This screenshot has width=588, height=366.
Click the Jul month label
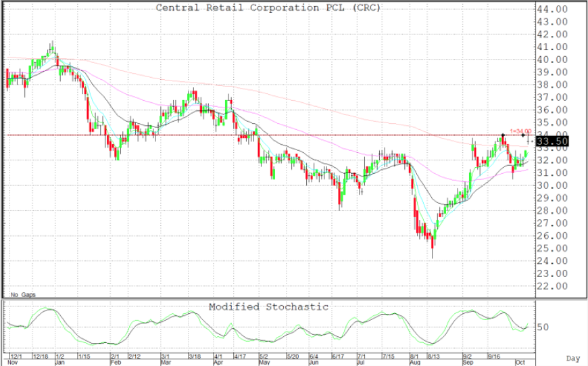click(361, 363)
